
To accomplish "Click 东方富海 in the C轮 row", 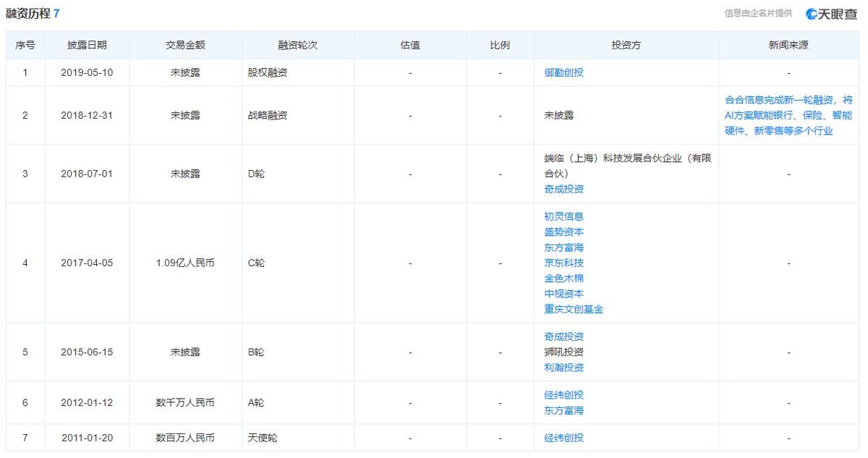I will [x=563, y=247].
